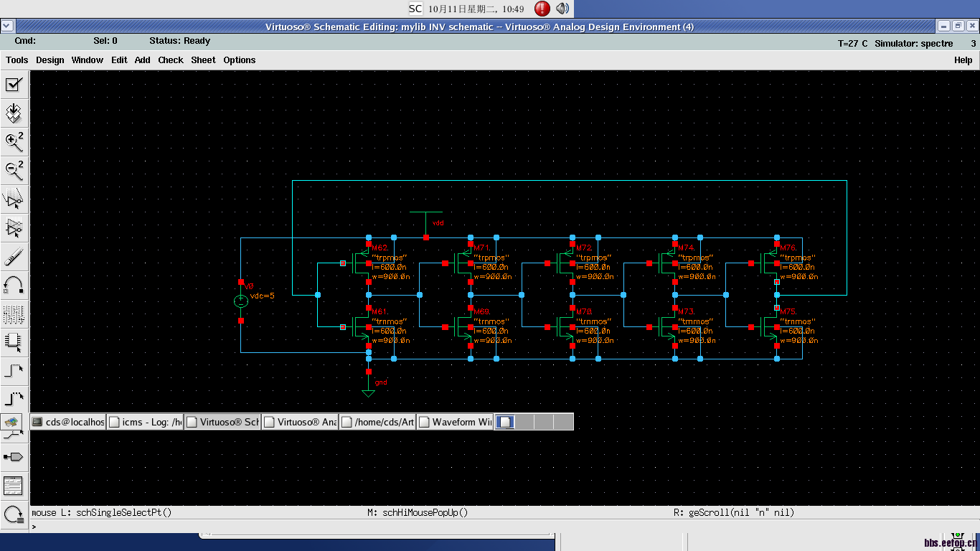Click the Save schematic icon
The width and height of the screenshot is (980, 551).
point(14,113)
